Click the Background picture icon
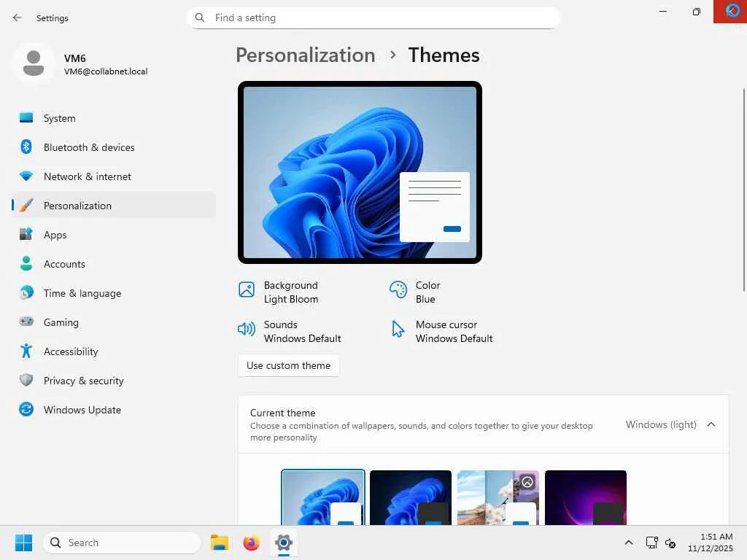This screenshot has height=560, width=747. click(247, 289)
